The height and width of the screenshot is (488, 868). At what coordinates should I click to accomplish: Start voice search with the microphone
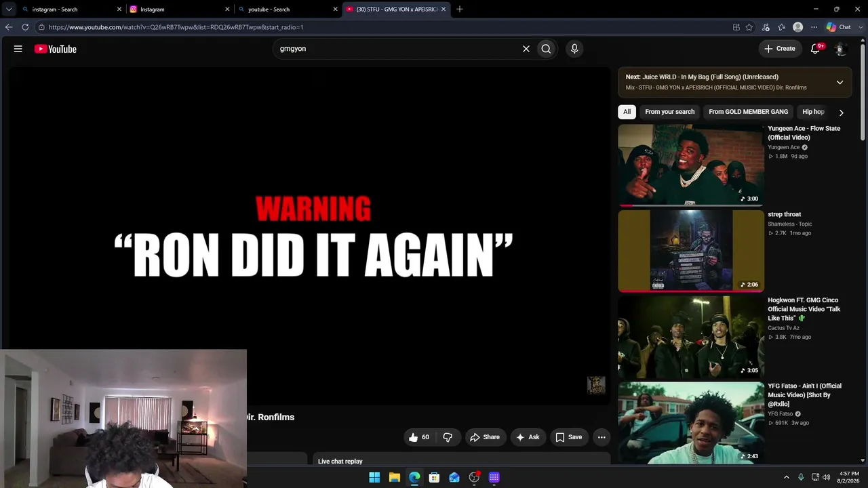pyautogui.click(x=574, y=49)
